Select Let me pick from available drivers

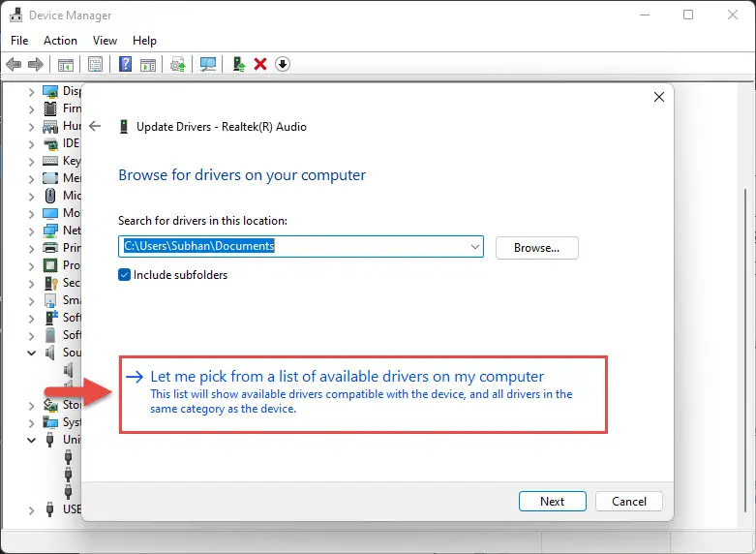click(348, 377)
